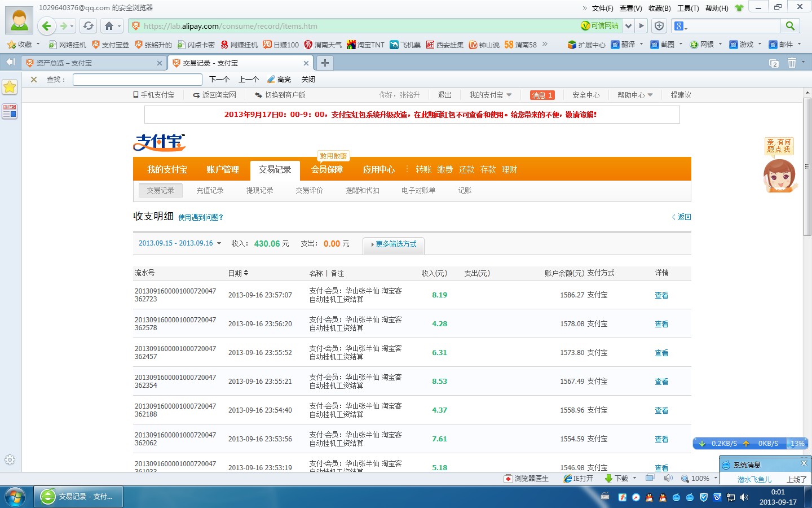The image size is (812, 508).
Task: Click 下一个 in the find bar
Action: (219, 80)
